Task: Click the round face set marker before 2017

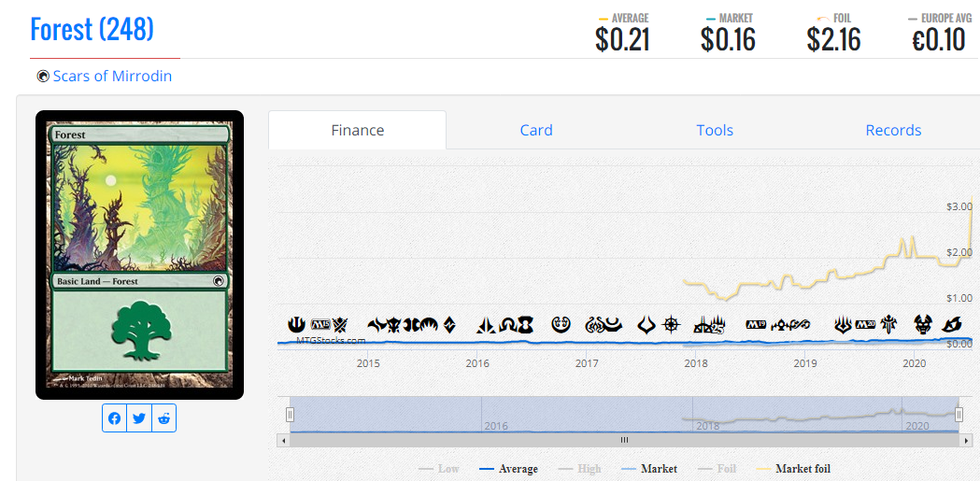Action: pos(561,324)
